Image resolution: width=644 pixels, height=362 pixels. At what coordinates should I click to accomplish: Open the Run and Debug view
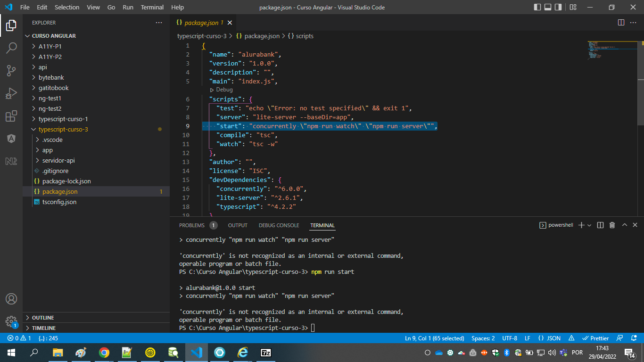(x=11, y=93)
